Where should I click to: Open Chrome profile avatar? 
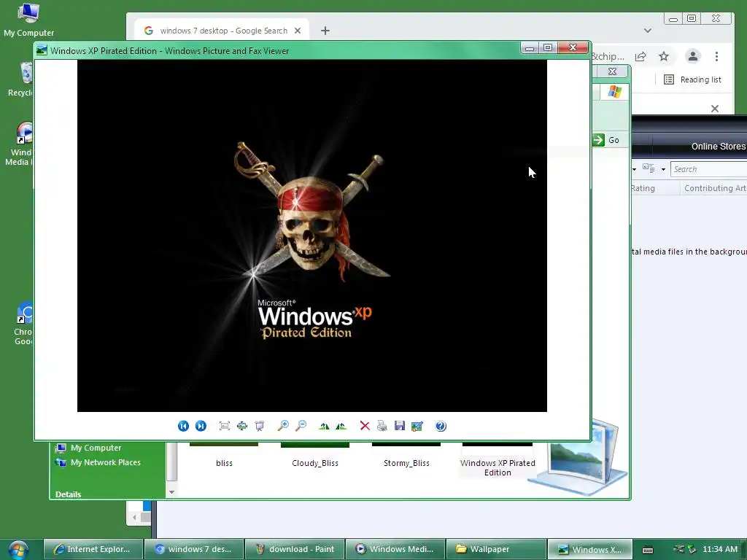(x=693, y=56)
